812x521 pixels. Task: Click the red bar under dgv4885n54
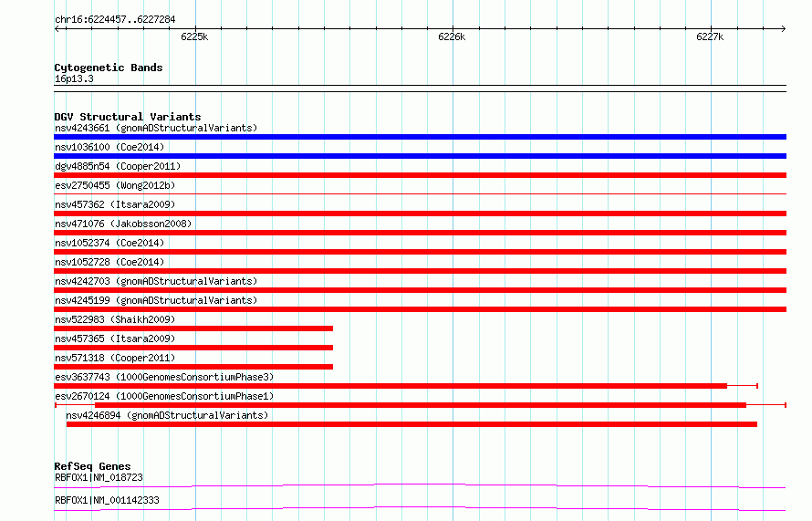(420, 175)
